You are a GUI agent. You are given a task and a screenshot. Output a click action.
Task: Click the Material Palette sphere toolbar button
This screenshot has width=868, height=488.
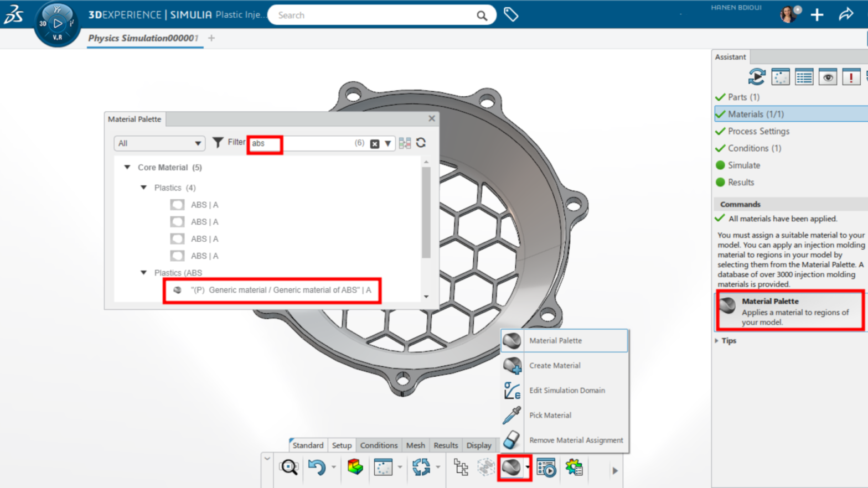tap(512, 468)
